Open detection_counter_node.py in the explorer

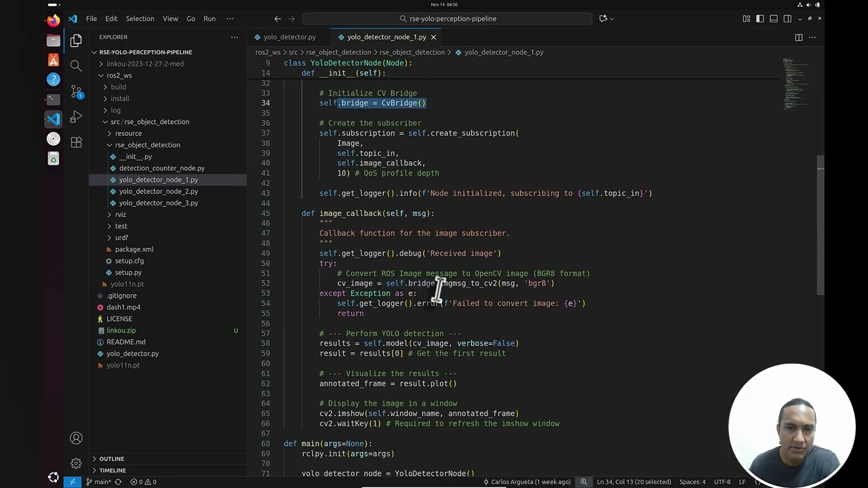click(x=161, y=168)
